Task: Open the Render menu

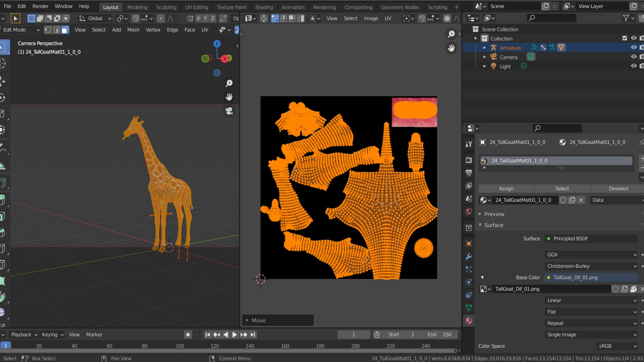Action: (40, 6)
